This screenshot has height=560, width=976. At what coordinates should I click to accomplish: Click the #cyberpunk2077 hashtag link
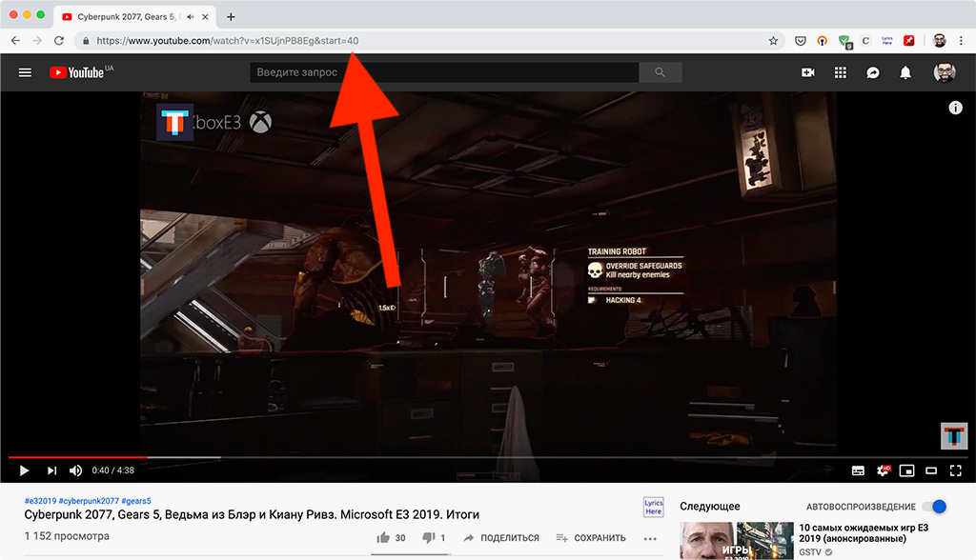click(x=89, y=501)
